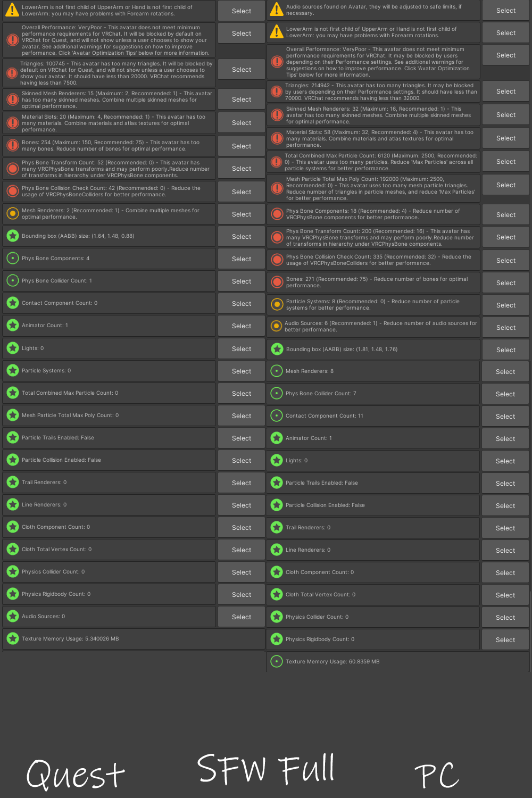Click the red circle icon for Phys Bone Components: 18
532x798 pixels.
pos(277,214)
